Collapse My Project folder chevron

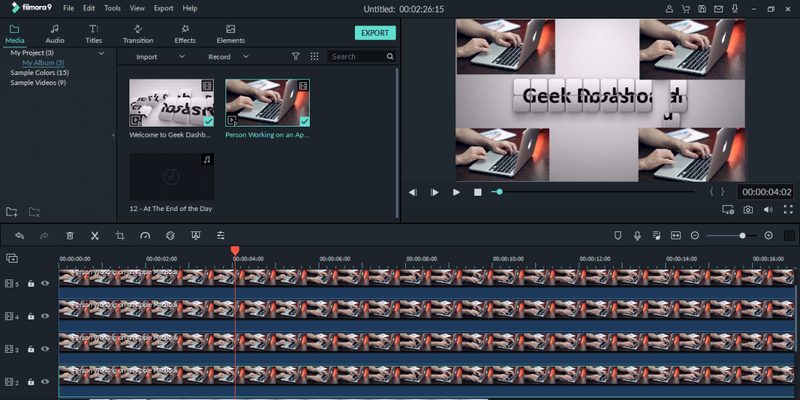(x=101, y=53)
